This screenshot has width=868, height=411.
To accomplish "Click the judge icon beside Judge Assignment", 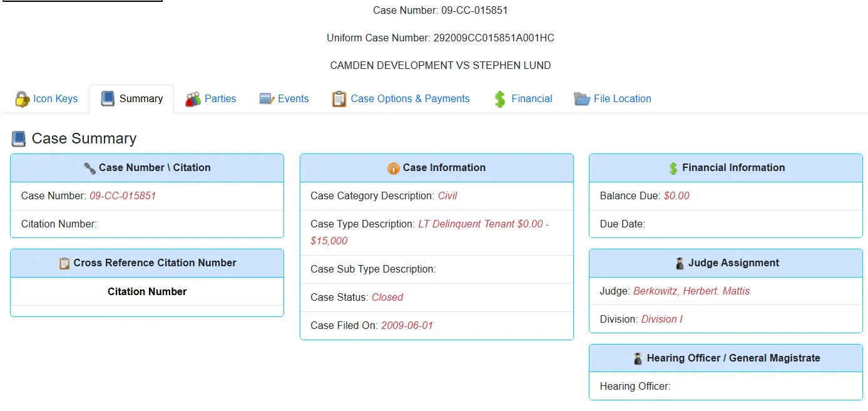I will click(680, 263).
